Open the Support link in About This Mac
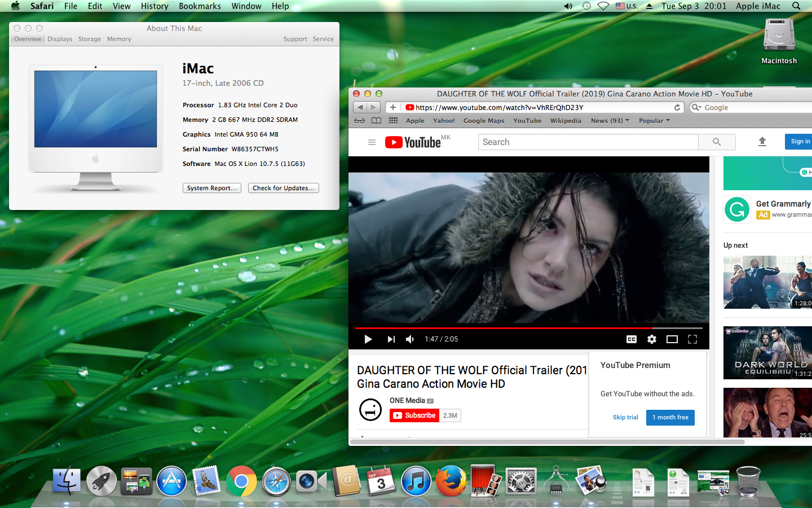 [295, 39]
